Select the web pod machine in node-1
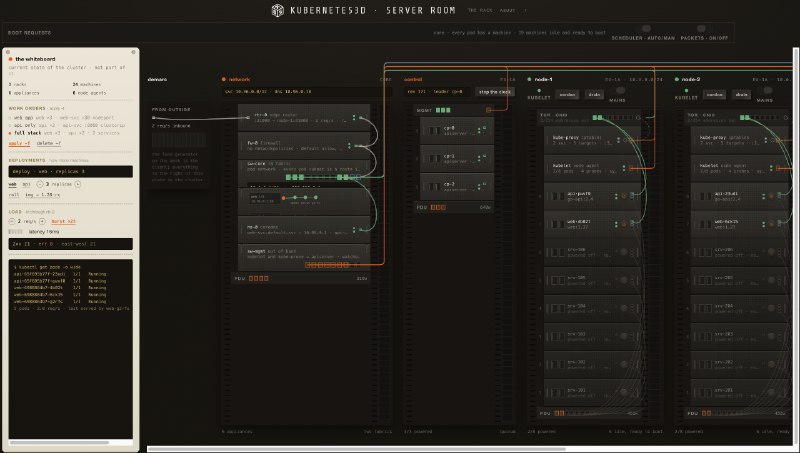Image resolution: width=800 pixels, height=453 pixels. point(592,224)
